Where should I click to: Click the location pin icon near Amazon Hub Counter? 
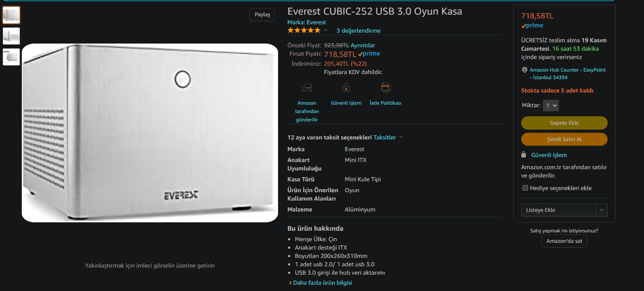coord(524,70)
